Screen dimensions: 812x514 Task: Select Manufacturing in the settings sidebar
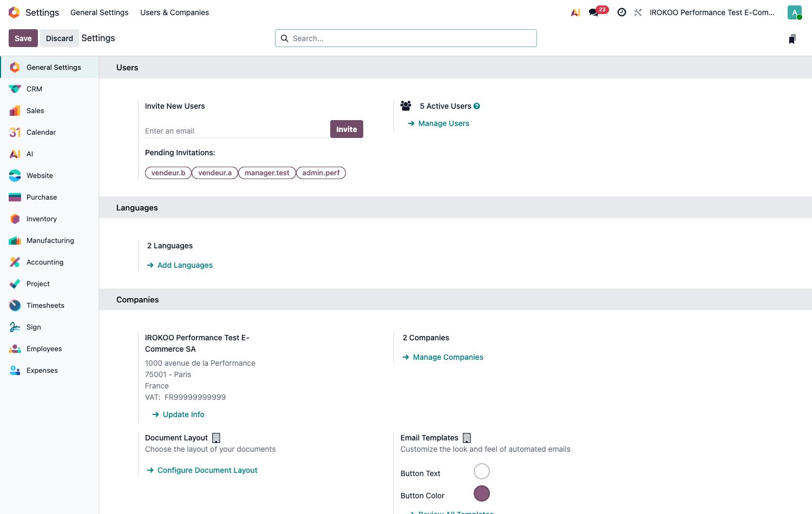click(x=49, y=240)
